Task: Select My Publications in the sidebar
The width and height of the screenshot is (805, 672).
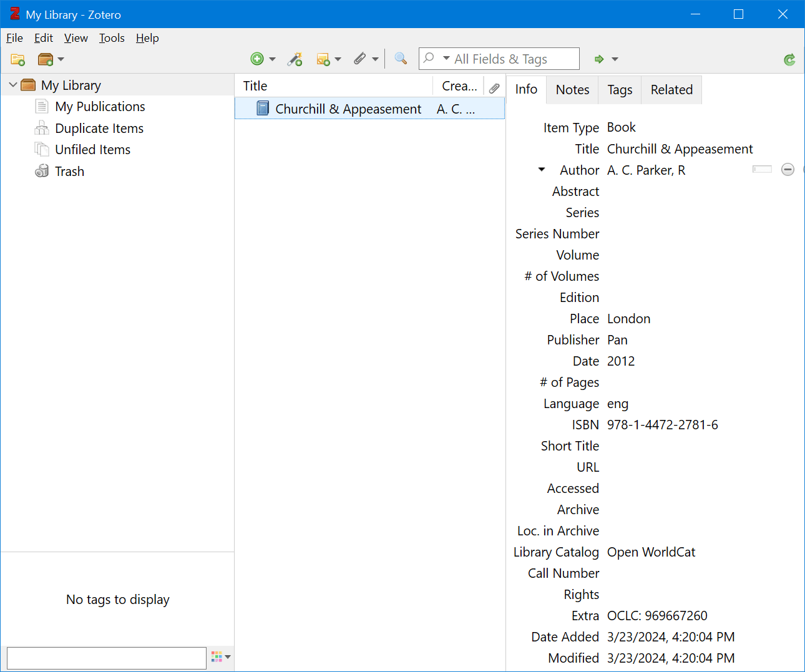Action: coord(99,106)
